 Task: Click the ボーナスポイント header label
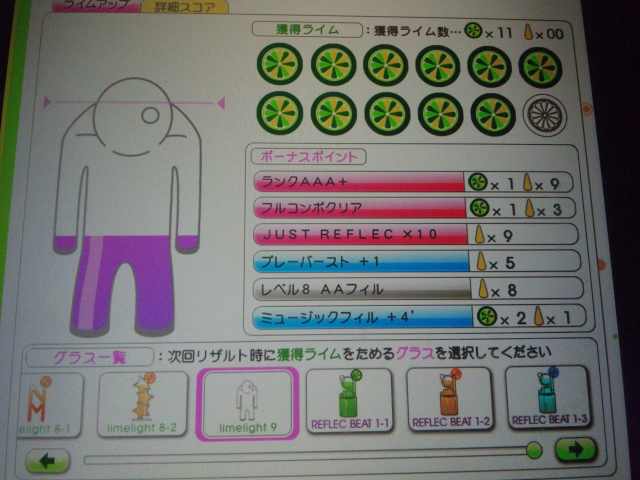tap(309, 156)
